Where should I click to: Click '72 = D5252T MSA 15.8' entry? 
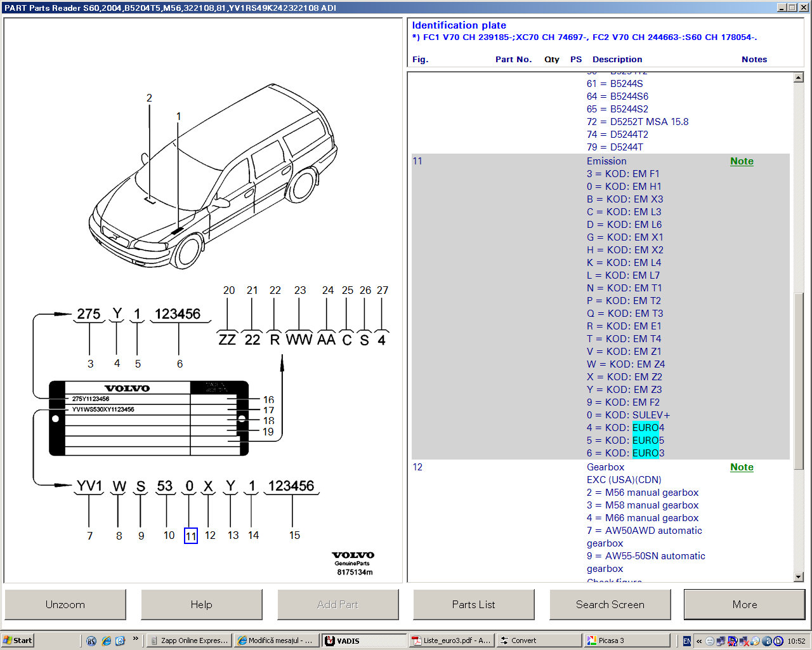pyautogui.click(x=638, y=122)
